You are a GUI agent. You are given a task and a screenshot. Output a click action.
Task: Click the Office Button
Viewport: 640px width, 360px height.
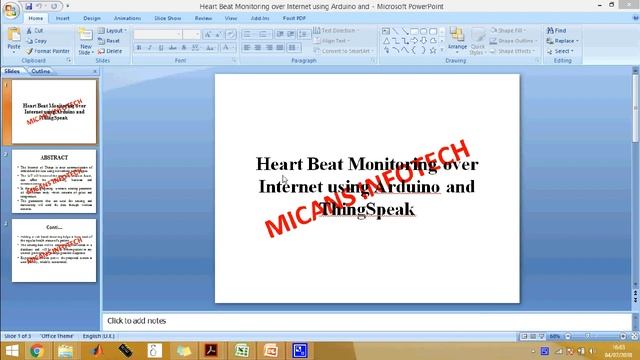click(11, 10)
